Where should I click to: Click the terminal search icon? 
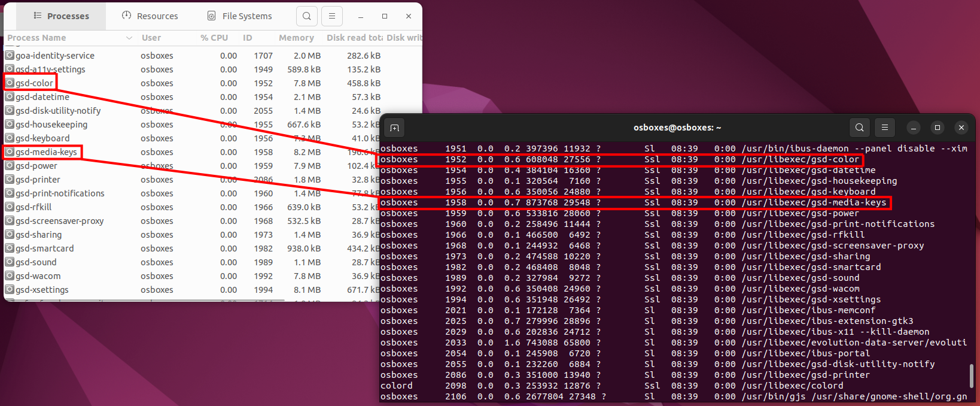coord(859,128)
